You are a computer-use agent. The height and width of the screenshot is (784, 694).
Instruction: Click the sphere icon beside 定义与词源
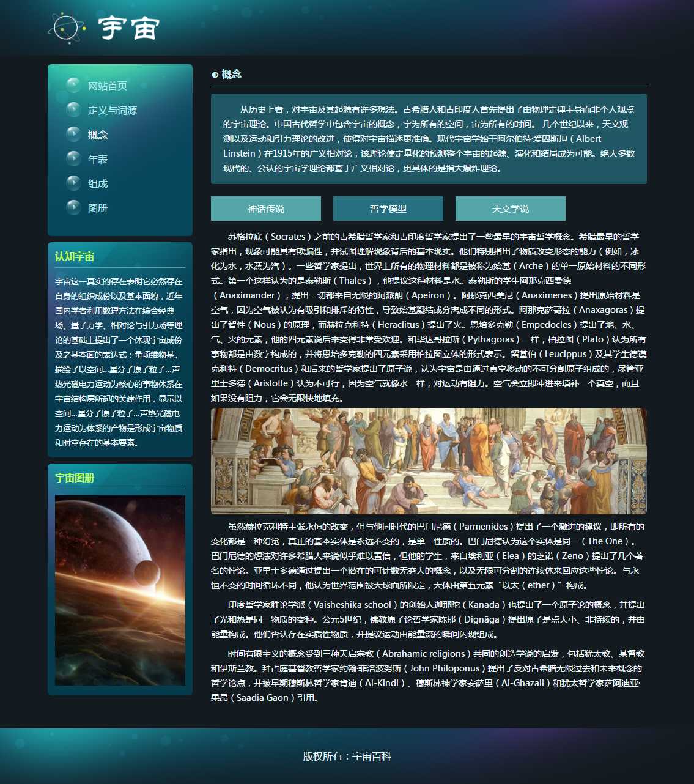[73, 110]
